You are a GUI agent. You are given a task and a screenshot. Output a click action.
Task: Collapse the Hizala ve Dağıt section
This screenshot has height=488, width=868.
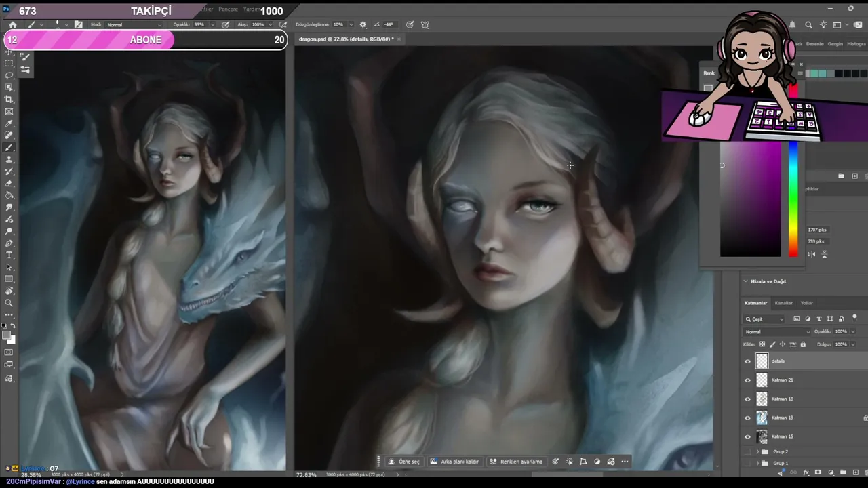click(745, 281)
